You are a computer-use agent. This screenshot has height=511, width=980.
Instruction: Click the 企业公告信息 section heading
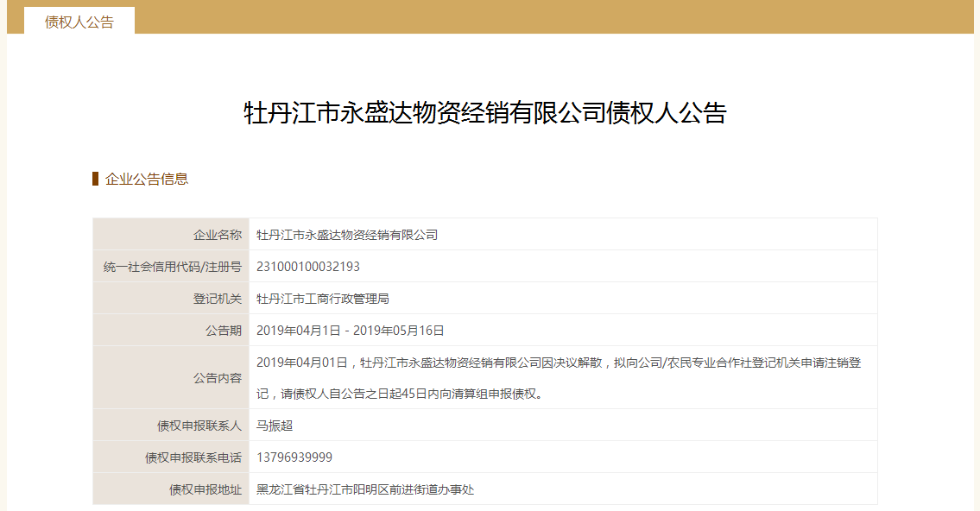point(147,180)
